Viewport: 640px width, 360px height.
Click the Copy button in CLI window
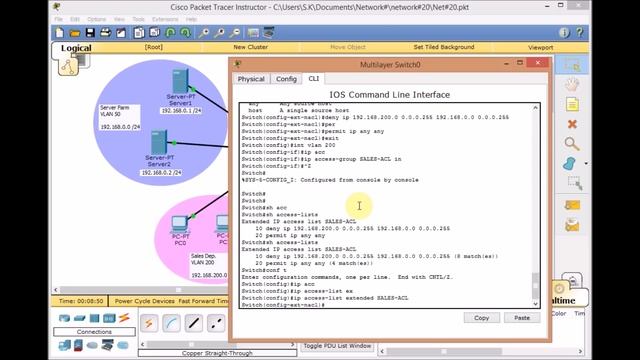[482, 318]
